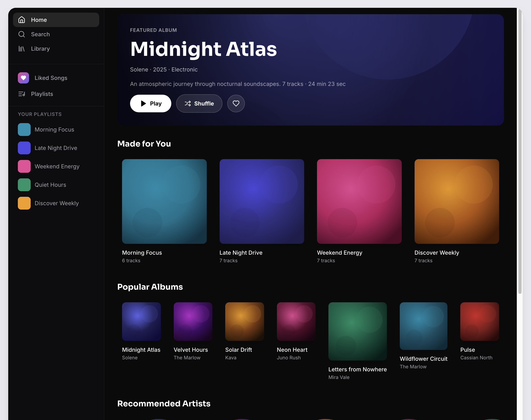Open Discover Weekly in sidebar playlists
The width and height of the screenshot is (531, 420).
coord(56,203)
